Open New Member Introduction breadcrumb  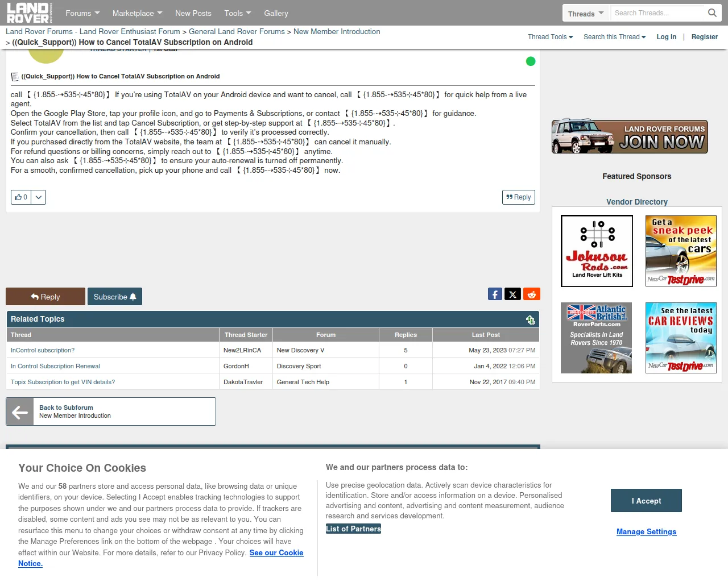(x=337, y=32)
